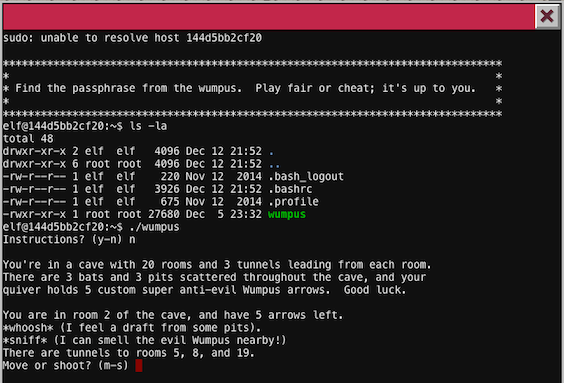The height and width of the screenshot is (383, 564).
Task: Close the terminal with the X button
Action: click(547, 16)
